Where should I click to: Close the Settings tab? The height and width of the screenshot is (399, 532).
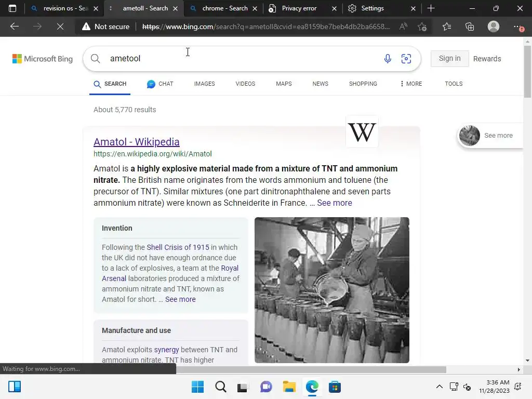coord(413,8)
